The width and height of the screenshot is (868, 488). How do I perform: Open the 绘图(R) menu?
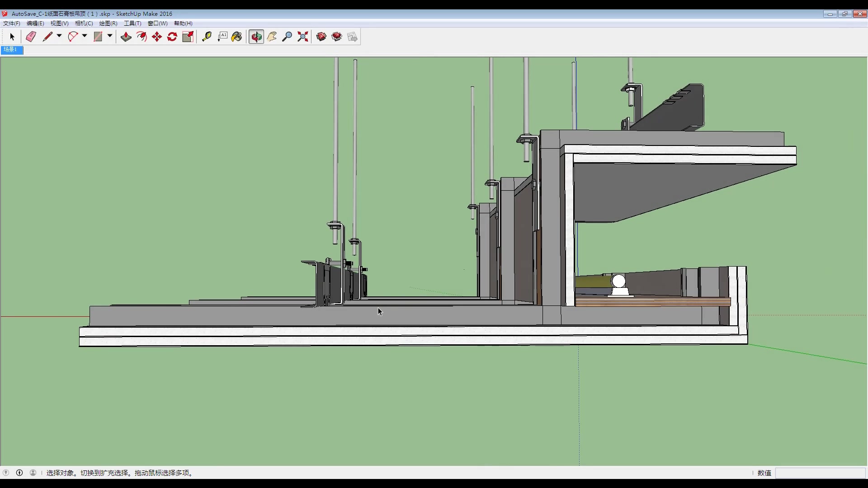tap(108, 23)
